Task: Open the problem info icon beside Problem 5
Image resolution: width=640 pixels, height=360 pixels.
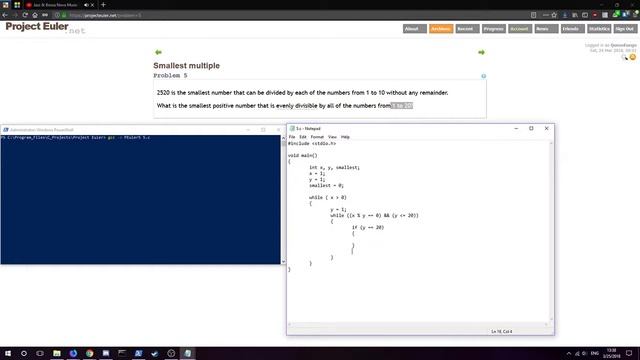Action: 484,76
